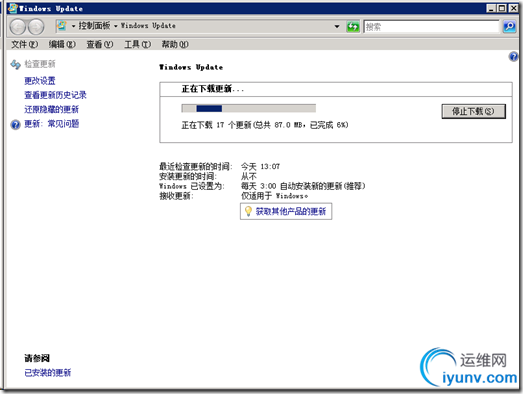Click the Windows Update breadcrumb segment
523x394 pixels.
point(148,26)
